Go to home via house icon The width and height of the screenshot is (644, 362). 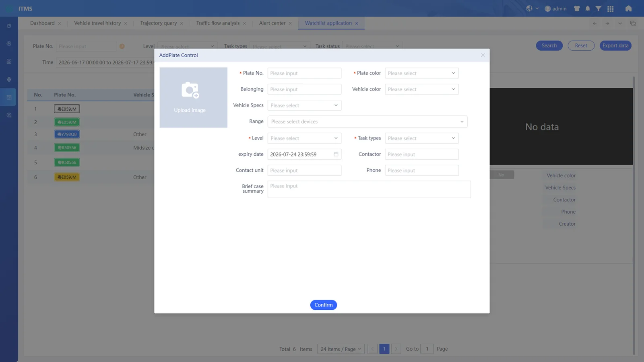click(x=628, y=8)
